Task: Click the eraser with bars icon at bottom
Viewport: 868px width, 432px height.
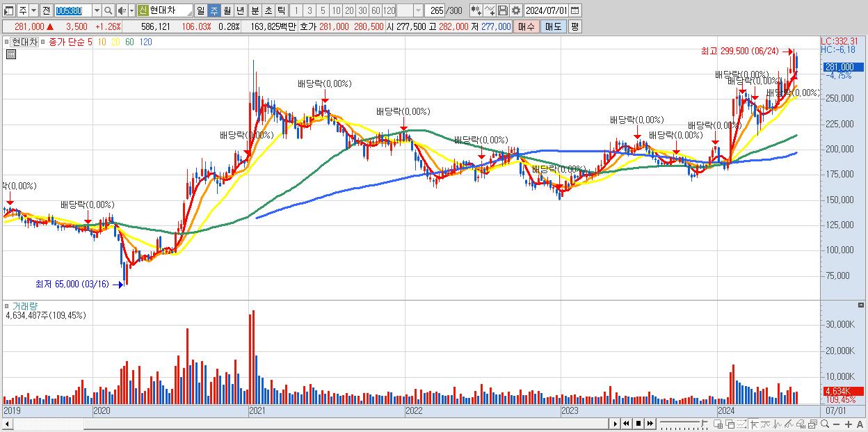Action: click(801, 424)
